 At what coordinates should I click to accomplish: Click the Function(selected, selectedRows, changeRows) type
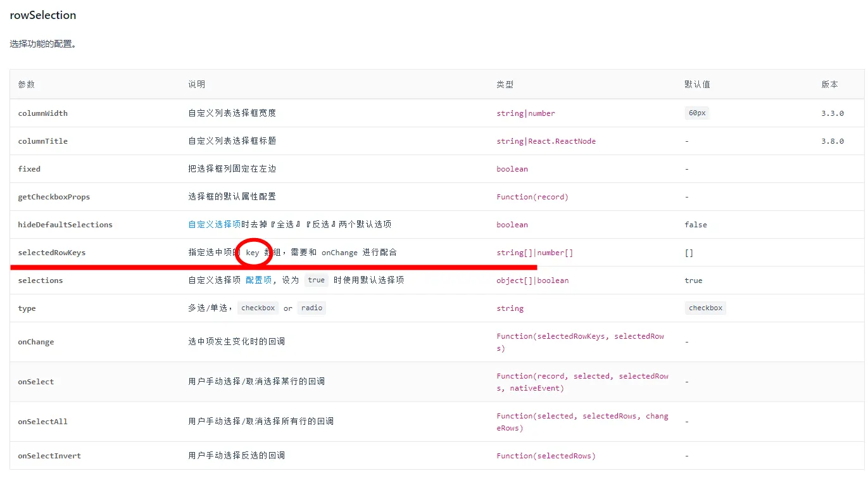click(582, 422)
